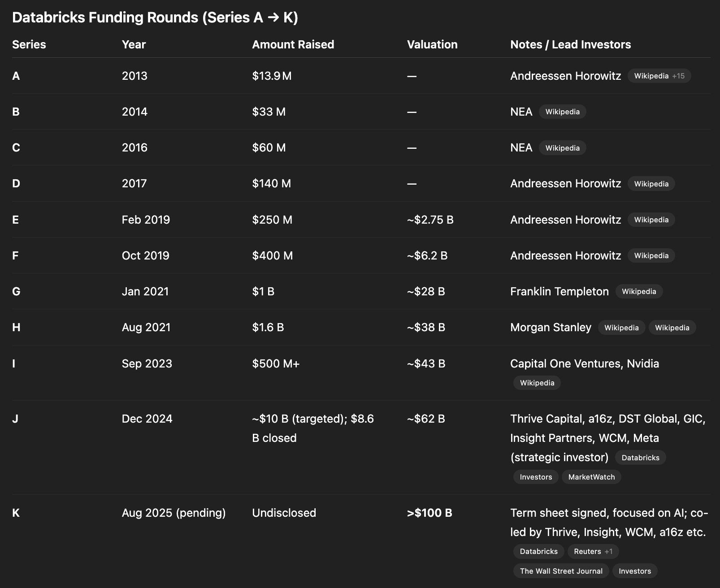
Task: Open The Wall Street Journal source chip
Action: coord(561,571)
